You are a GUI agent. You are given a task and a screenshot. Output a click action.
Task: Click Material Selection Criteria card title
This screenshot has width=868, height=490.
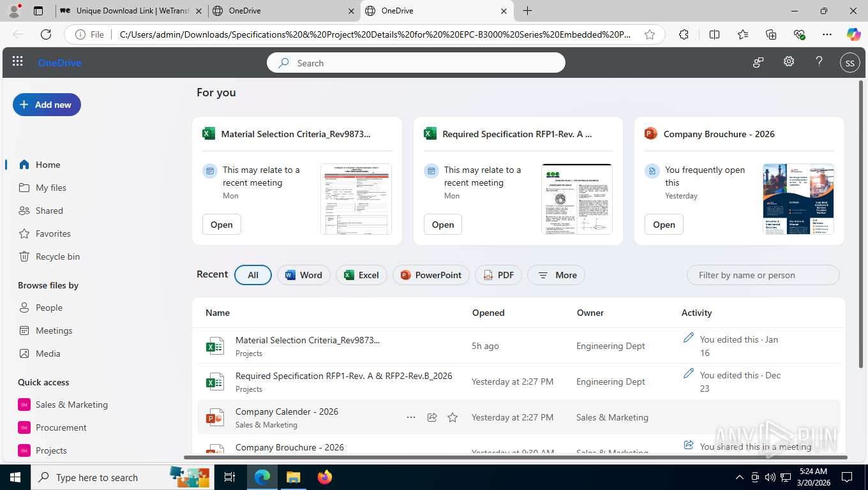296,134
